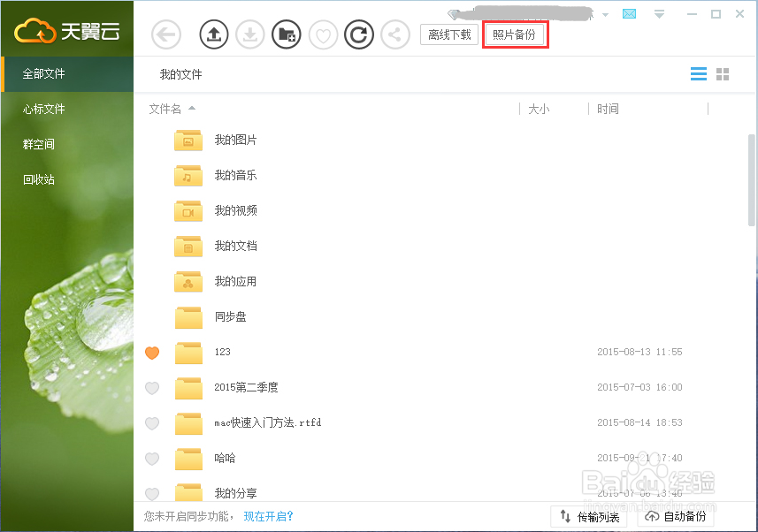758x532 pixels.
Task: Sort by 时间 column header
Action: pos(608,110)
